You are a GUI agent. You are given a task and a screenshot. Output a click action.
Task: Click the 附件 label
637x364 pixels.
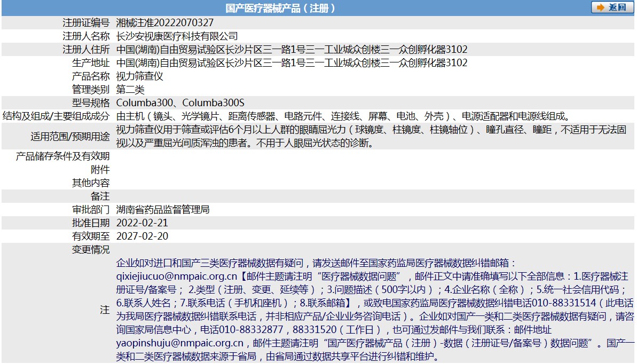pyautogui.click(x=100, y=170)
